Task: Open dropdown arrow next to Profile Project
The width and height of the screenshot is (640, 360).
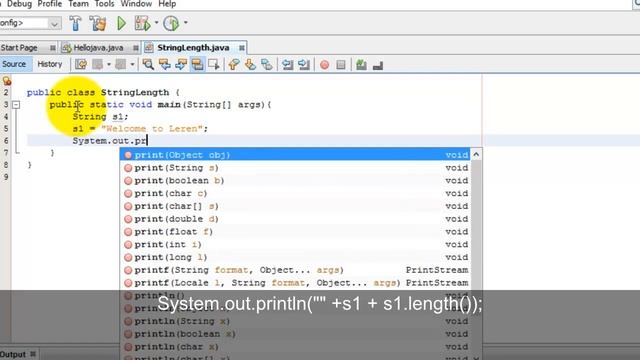Action: point(186,23)
